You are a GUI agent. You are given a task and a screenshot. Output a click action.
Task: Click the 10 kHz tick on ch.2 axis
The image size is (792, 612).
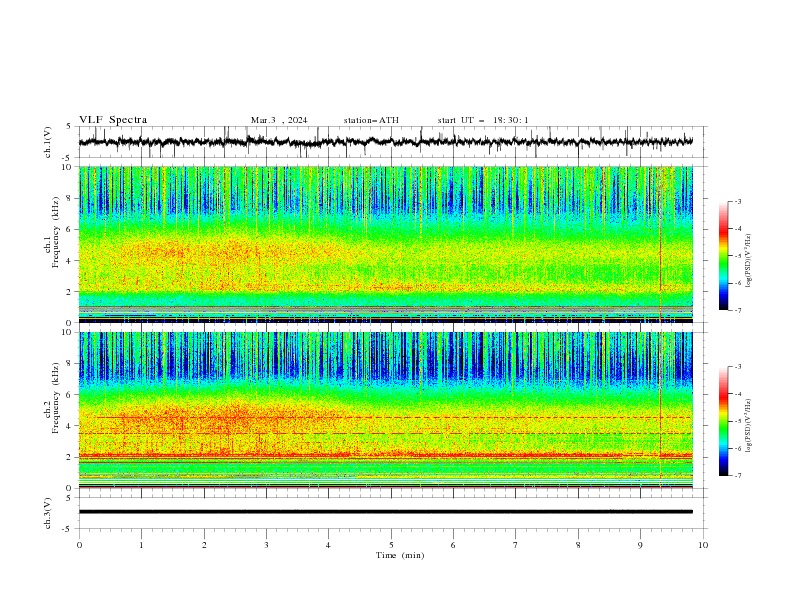[67, 332]
